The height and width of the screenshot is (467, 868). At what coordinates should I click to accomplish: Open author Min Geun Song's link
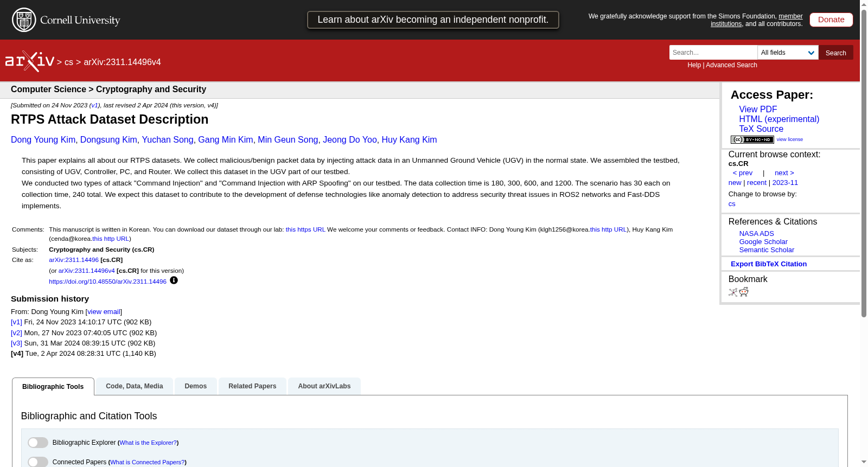(288, 140)
